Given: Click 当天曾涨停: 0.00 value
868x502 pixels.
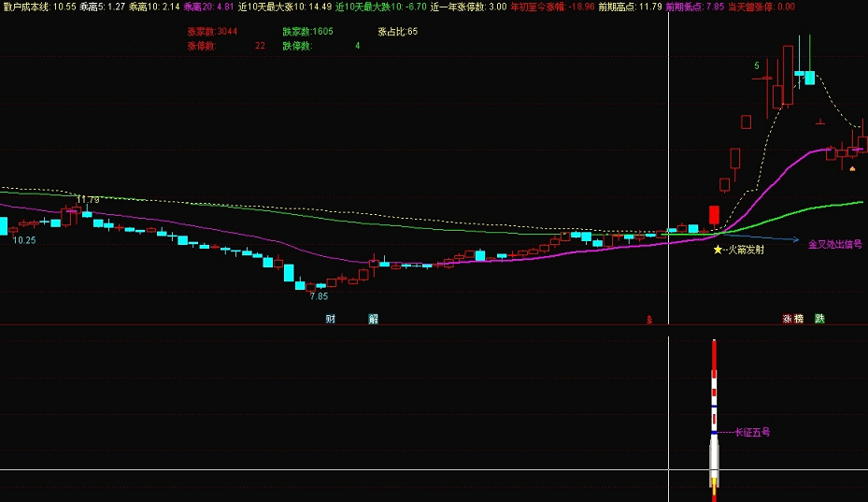Looking at the screenshot, I should [x=761, y=7].
